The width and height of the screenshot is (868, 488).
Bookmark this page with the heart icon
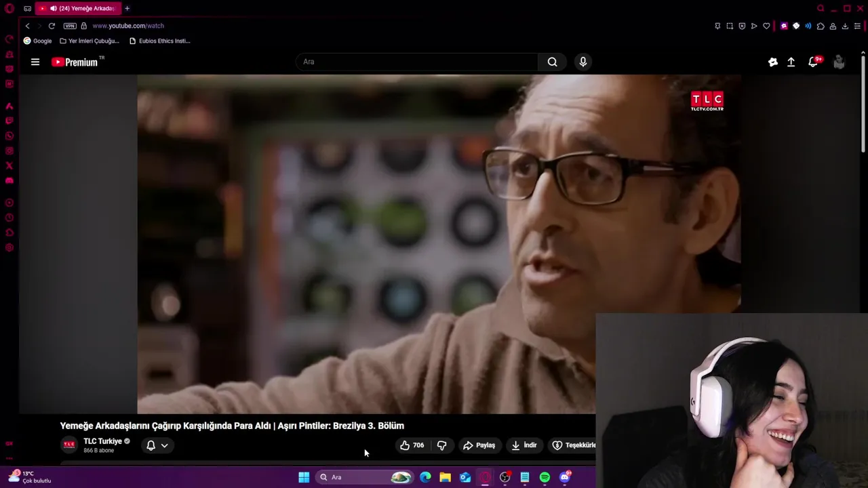(x=766, y=26)
